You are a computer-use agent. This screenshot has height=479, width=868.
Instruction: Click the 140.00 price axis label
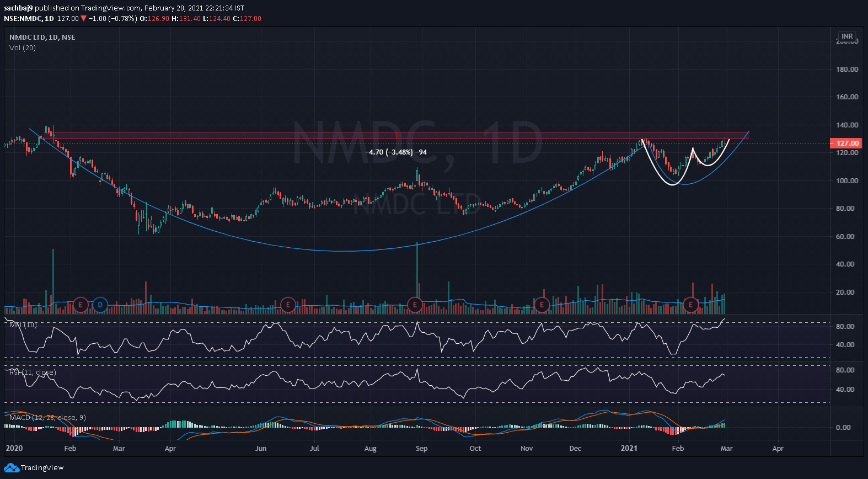847,125
